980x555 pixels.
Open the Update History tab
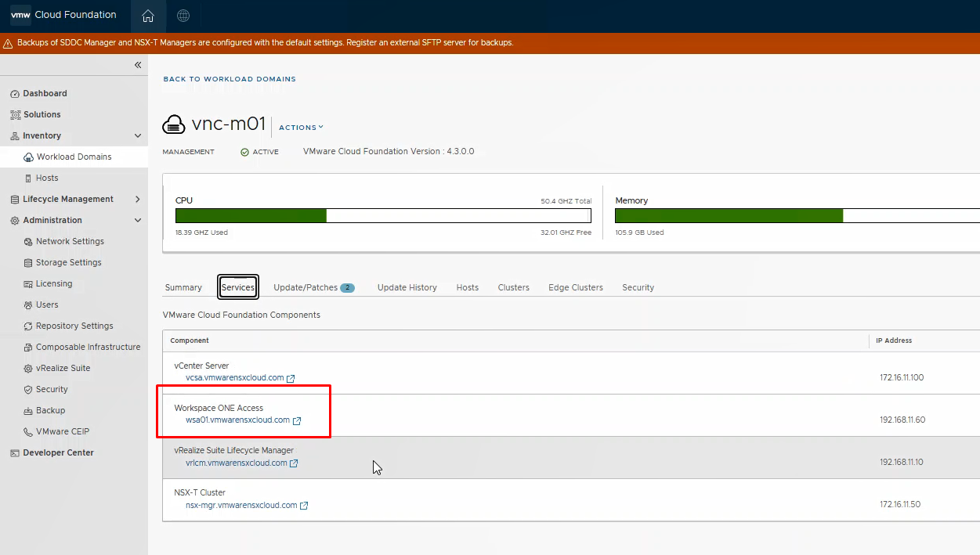[x=407, y=287]
